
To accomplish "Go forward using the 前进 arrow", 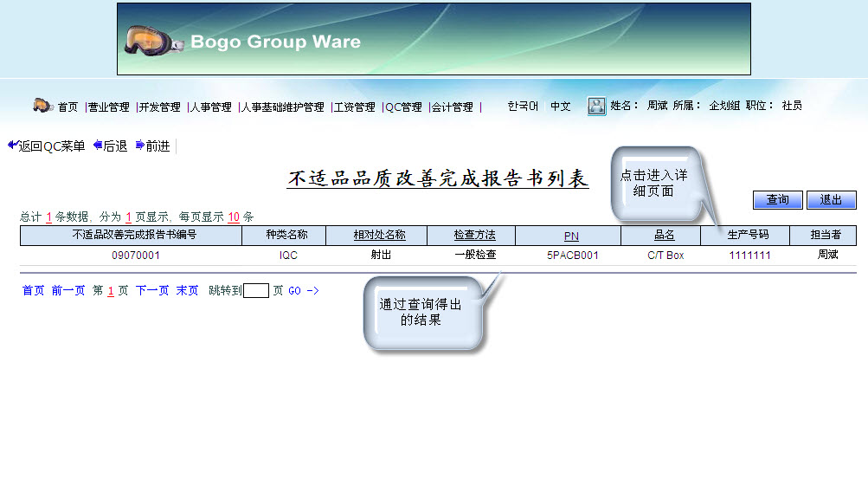I will tap(140, 146).
